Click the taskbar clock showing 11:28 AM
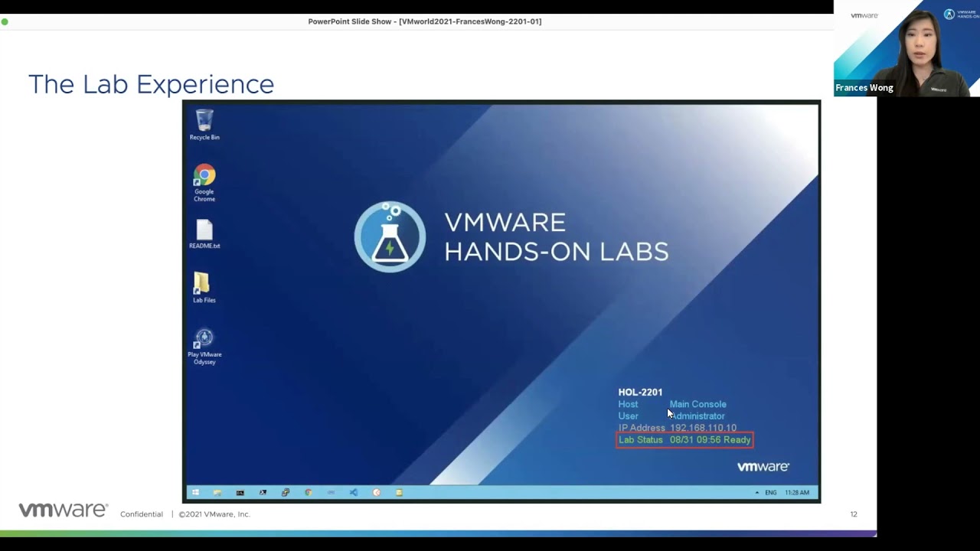980x551 pixels. click(796, 493)
